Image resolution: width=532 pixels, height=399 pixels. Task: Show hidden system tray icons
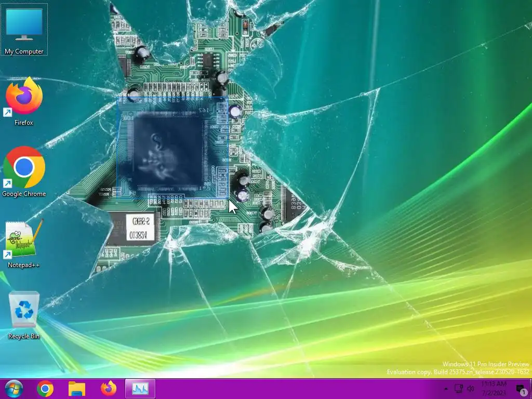(446, 389)
